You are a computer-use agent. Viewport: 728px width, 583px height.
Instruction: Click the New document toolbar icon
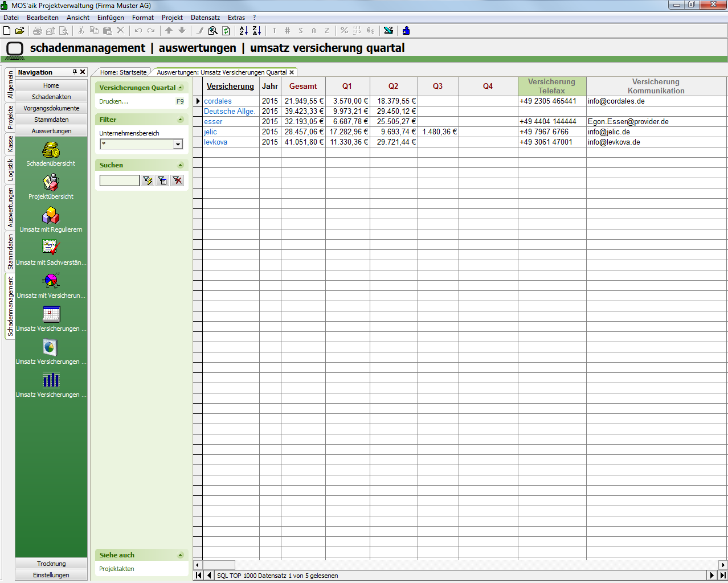point(7,31)
